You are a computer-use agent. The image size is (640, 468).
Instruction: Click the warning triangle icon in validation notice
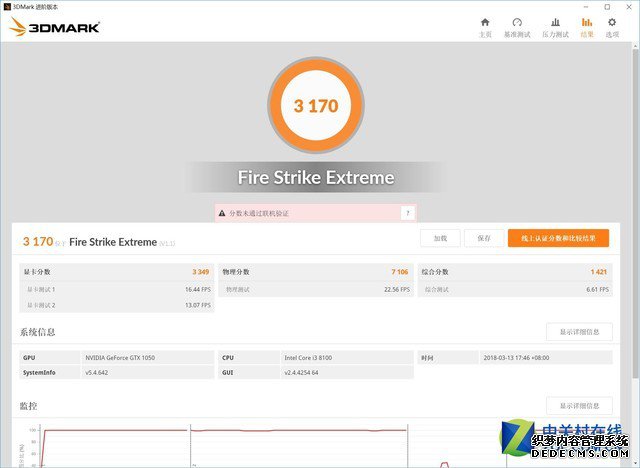(222, 213)
